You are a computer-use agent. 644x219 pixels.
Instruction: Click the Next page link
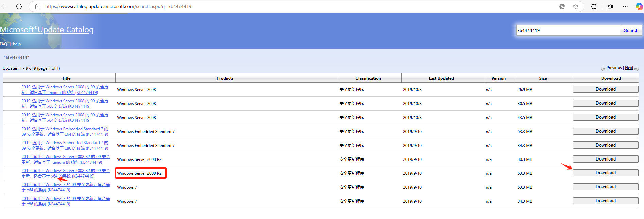tap(629, 68)
